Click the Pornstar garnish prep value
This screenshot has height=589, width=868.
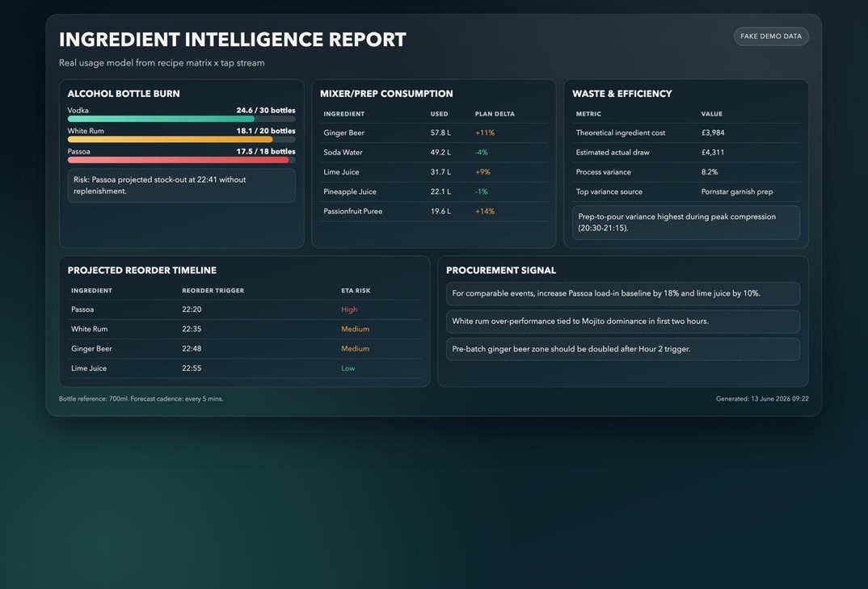(737, 191)
